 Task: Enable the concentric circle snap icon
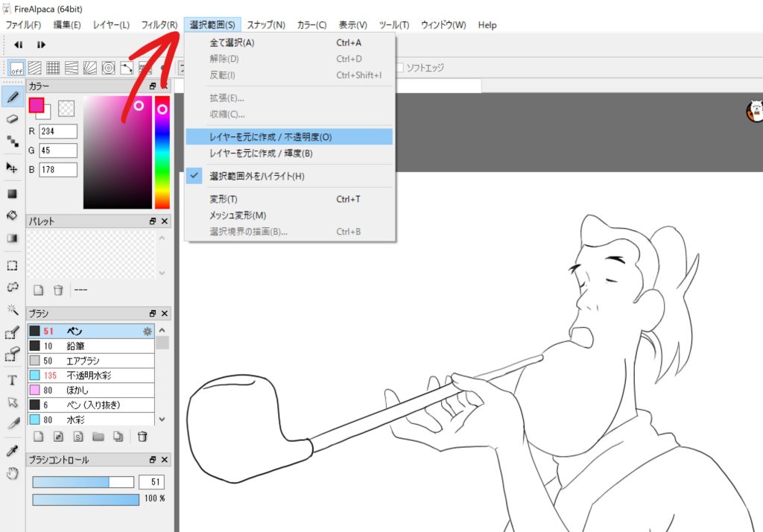coord(108,68)
